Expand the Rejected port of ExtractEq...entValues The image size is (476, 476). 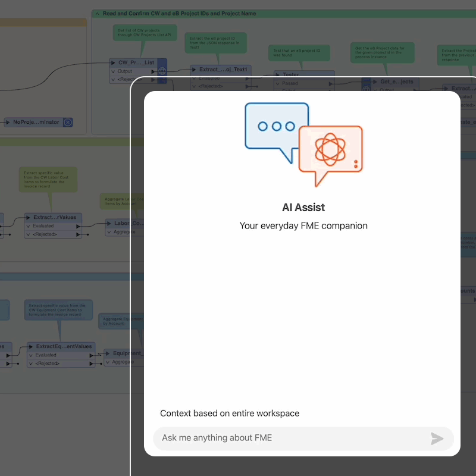pyautogui.click(x=31, y=364)
